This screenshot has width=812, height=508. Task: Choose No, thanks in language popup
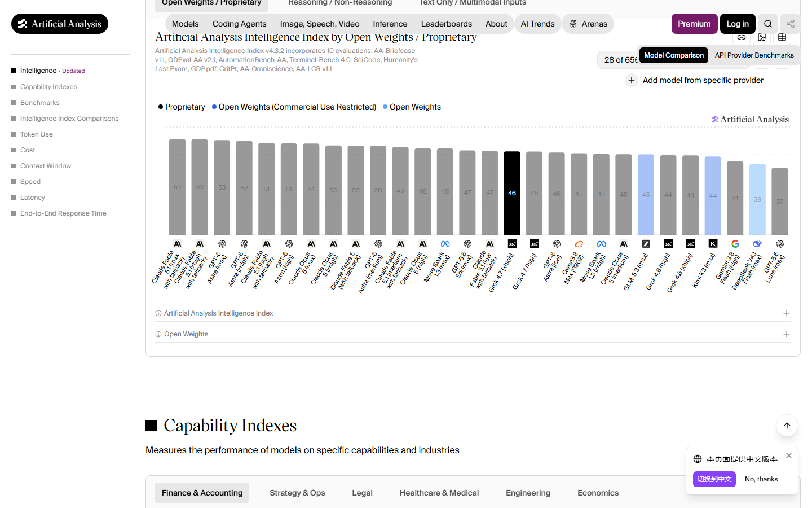point(761,479)
